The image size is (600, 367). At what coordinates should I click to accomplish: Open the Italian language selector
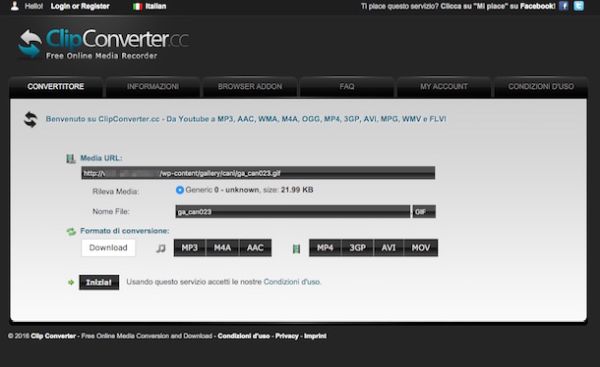pos(150,6)
